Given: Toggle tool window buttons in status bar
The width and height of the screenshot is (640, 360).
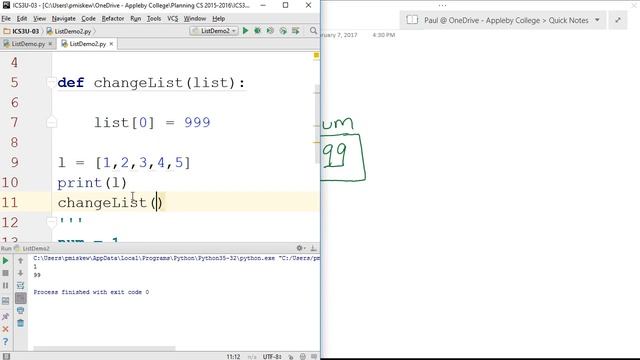Looking at the screenshot, I should [x=6, y=356].
